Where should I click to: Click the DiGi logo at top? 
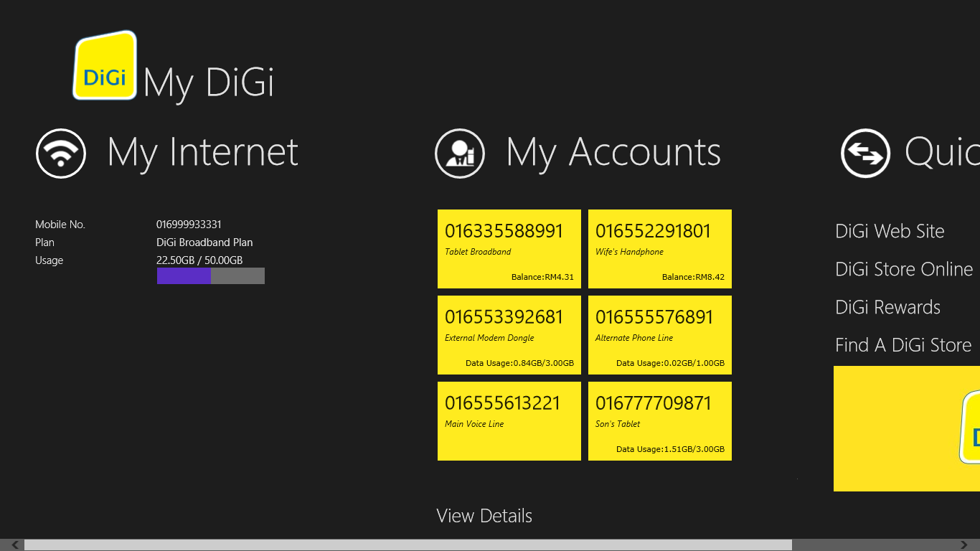(x=105, y=65)
